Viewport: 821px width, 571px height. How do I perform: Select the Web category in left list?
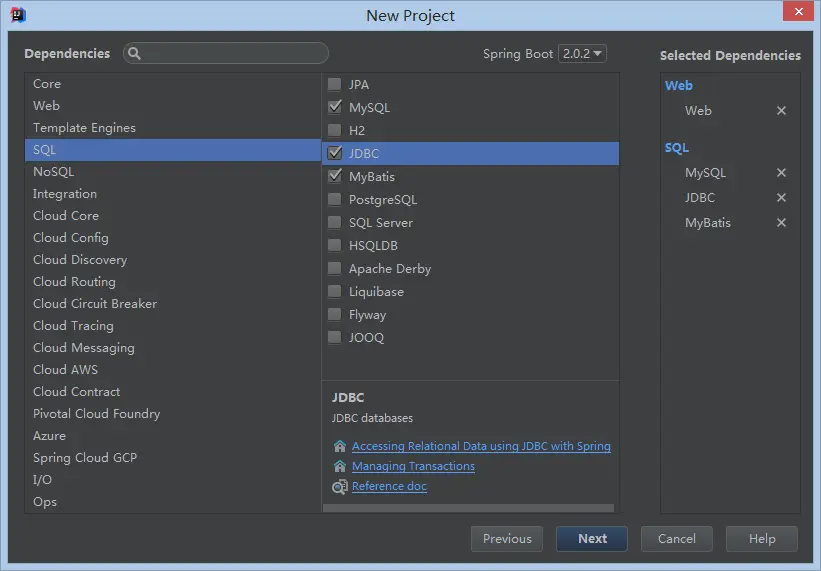pyautogui.click(x=173, y=106)
